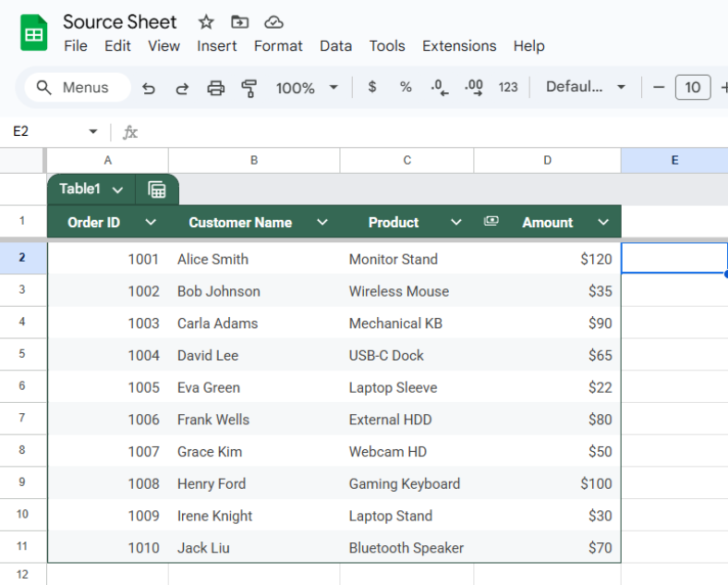Click the redo arrow icon

[x=182, y=88]
